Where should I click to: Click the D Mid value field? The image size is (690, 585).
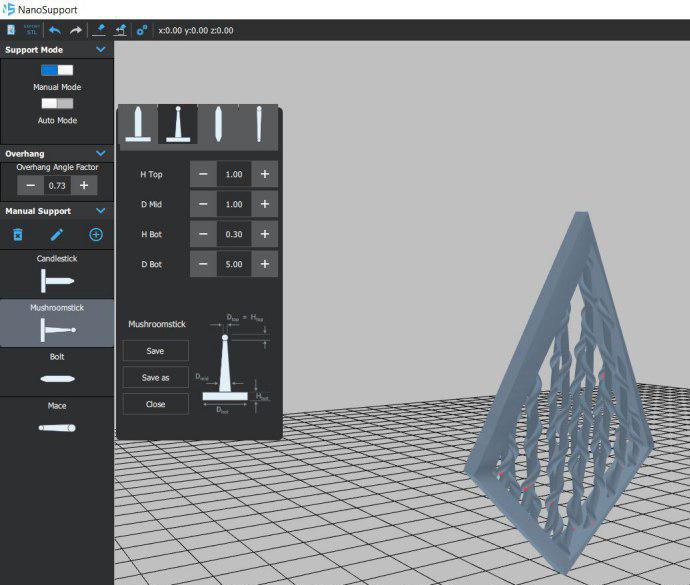pos(234,204)
